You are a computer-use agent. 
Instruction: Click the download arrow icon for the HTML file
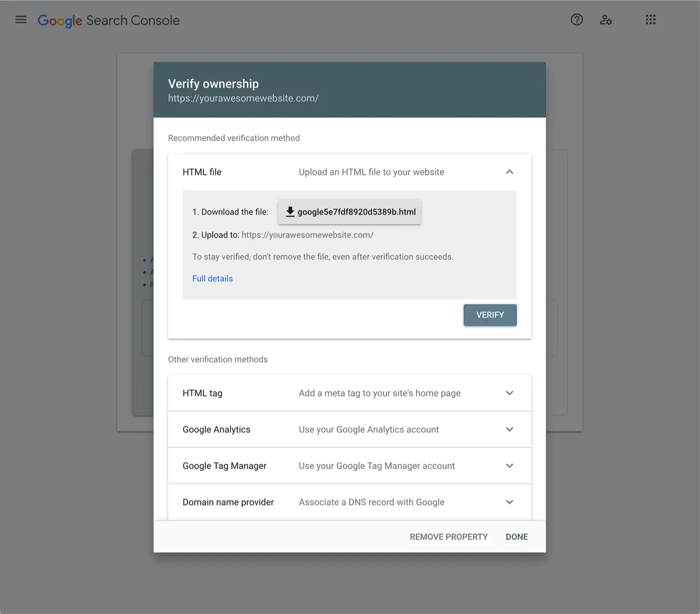[x=290, y=212]
